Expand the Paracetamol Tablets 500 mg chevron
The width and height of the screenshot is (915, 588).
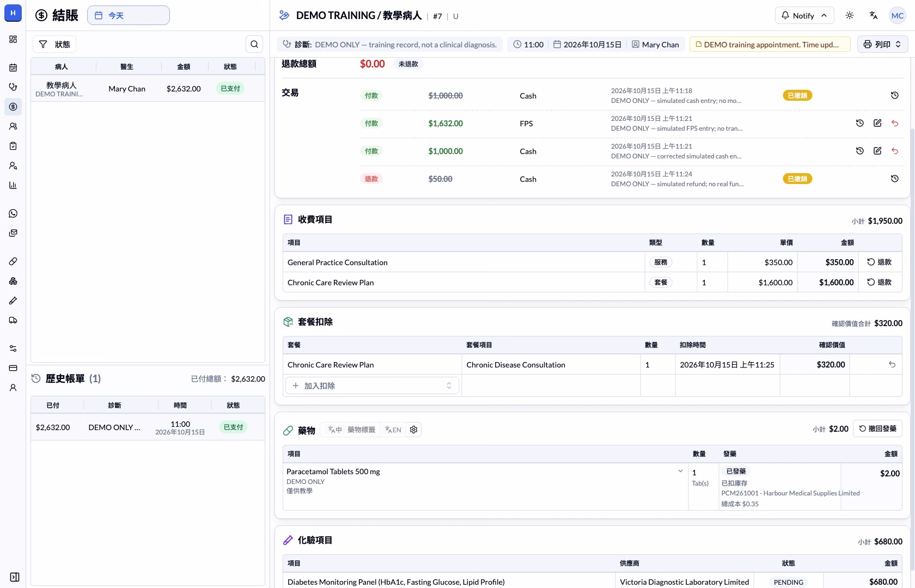pyautogui.click(x=680, y=471)
